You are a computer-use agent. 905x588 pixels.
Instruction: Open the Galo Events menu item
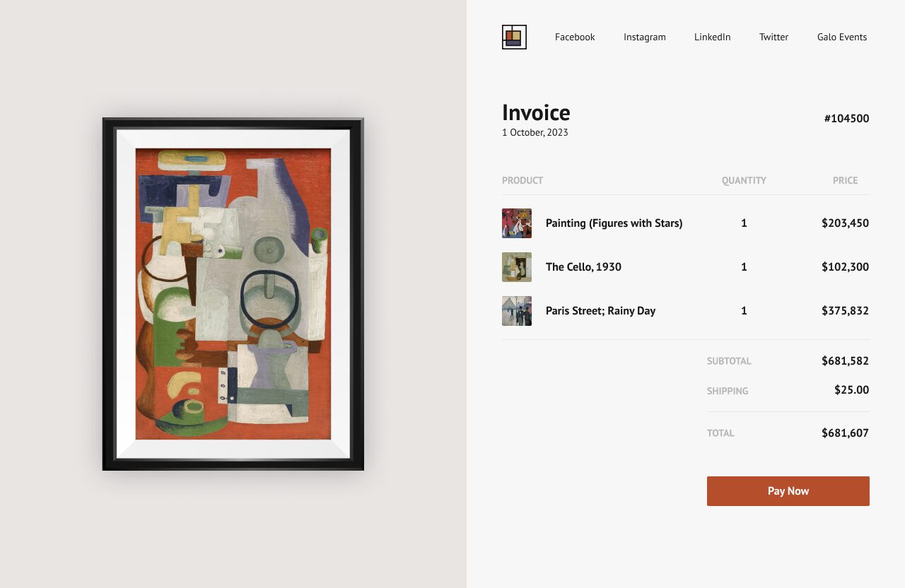(x=842, y=37)
